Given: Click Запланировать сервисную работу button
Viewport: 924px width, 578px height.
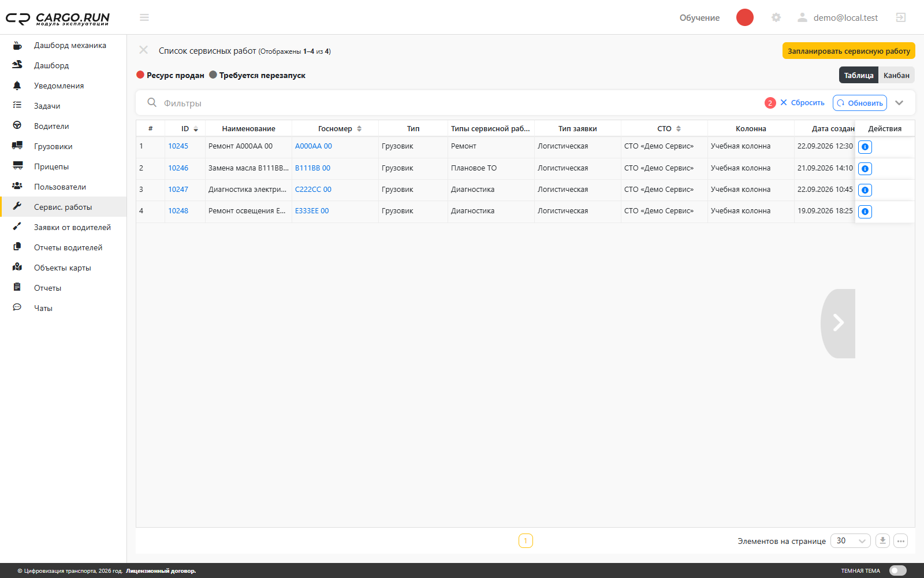Looking at the screenshot, I should click(x=849, y=51).
